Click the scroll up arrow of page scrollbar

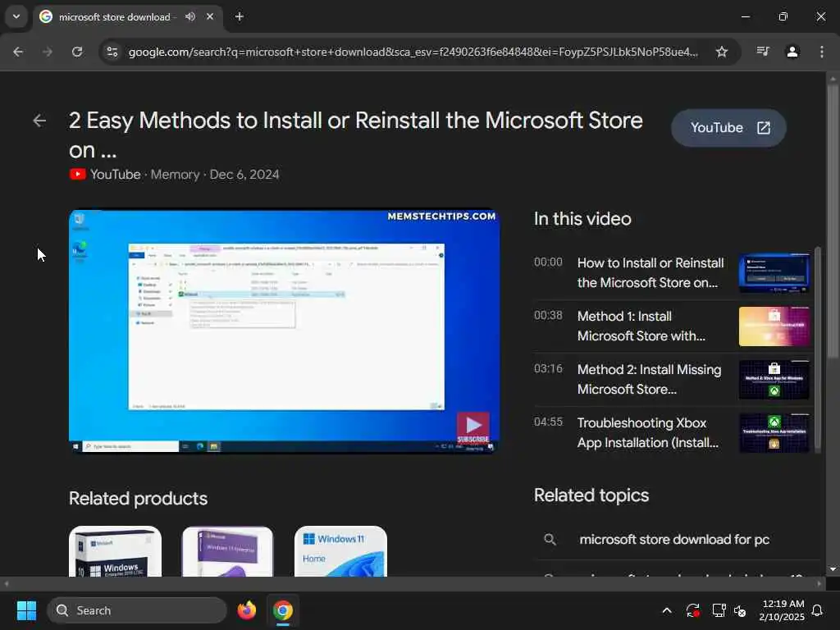point(833,79)
